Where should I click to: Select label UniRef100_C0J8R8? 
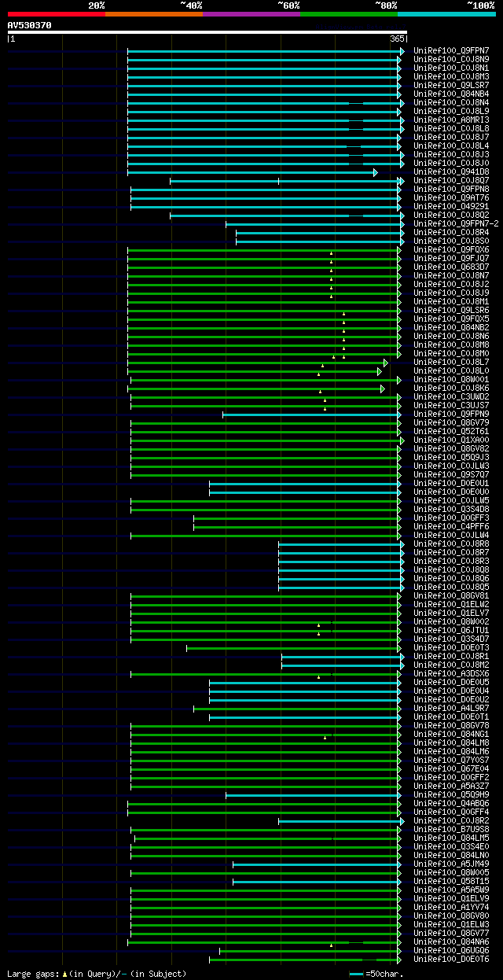(451, 544)
